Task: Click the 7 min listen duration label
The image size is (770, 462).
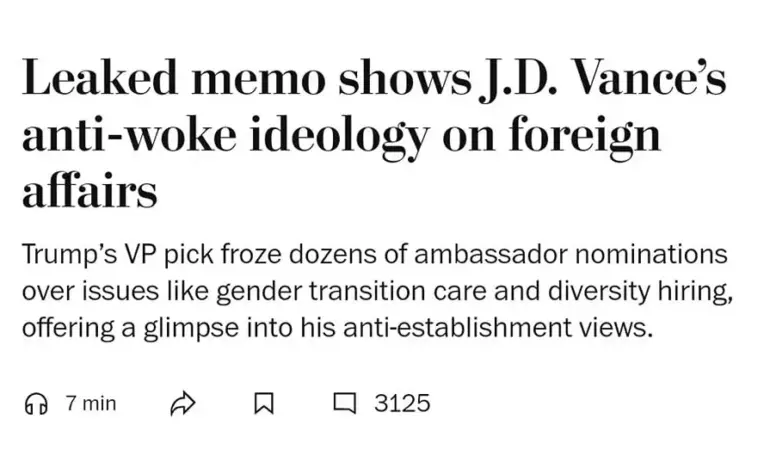Action: 91,404
